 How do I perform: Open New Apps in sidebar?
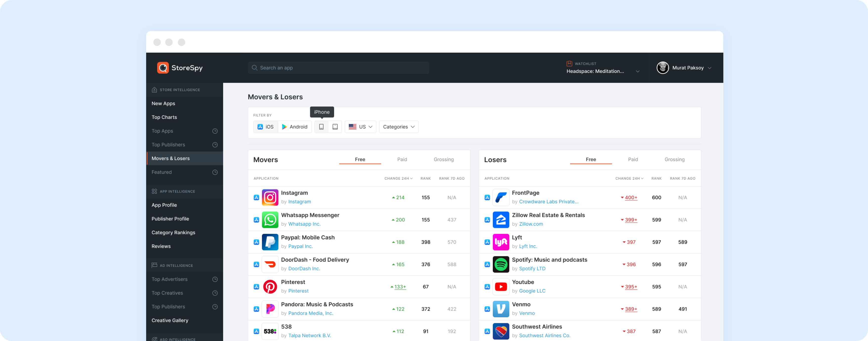coord(185,103)
